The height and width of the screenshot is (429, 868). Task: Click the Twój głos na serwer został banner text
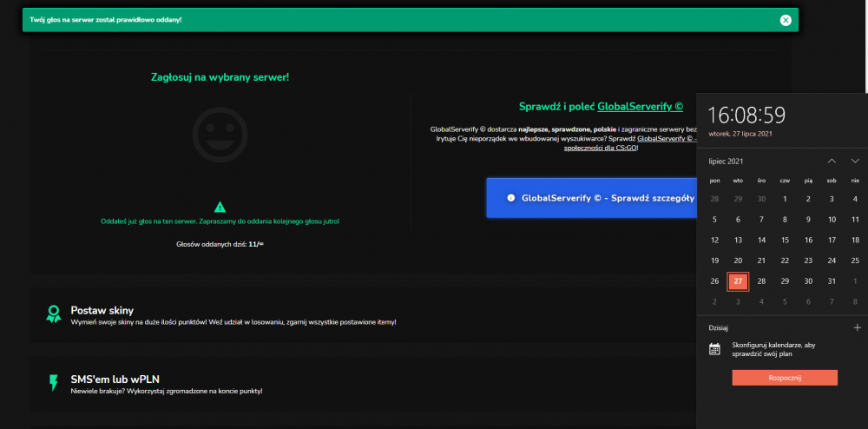[106, 20]
